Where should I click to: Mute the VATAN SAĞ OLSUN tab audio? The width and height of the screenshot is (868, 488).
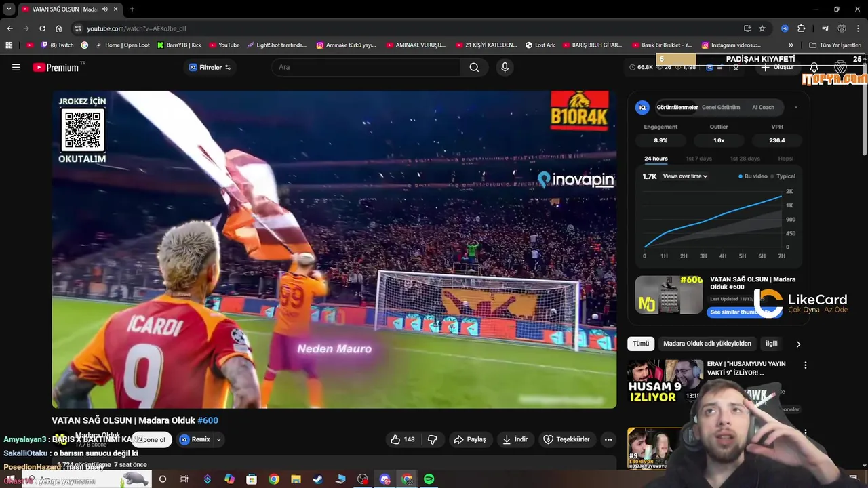pos(104,9)
